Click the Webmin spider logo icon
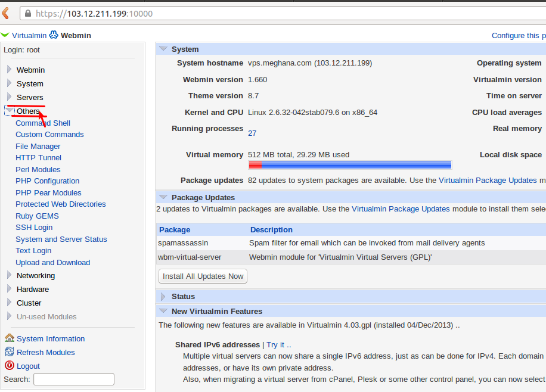Screen dimensions: 546x392 [x=54, y=35]
